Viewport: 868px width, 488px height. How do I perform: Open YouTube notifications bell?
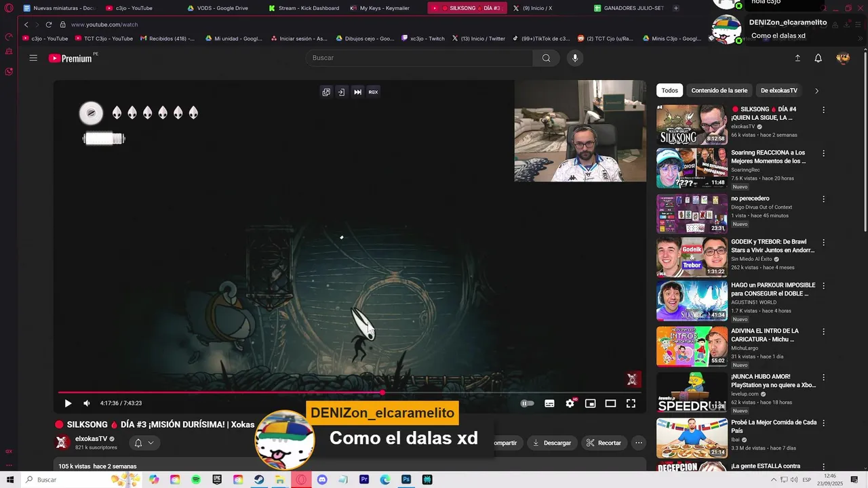(818, 58)
